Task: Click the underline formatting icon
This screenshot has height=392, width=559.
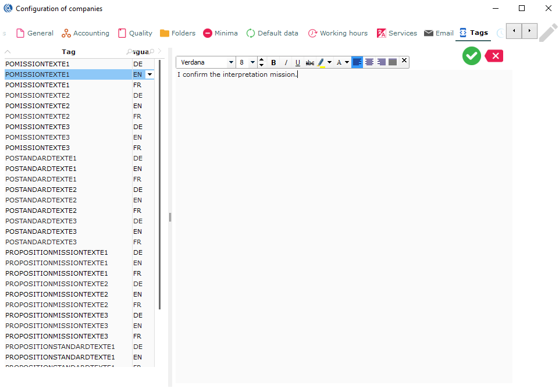Action: 298,63
